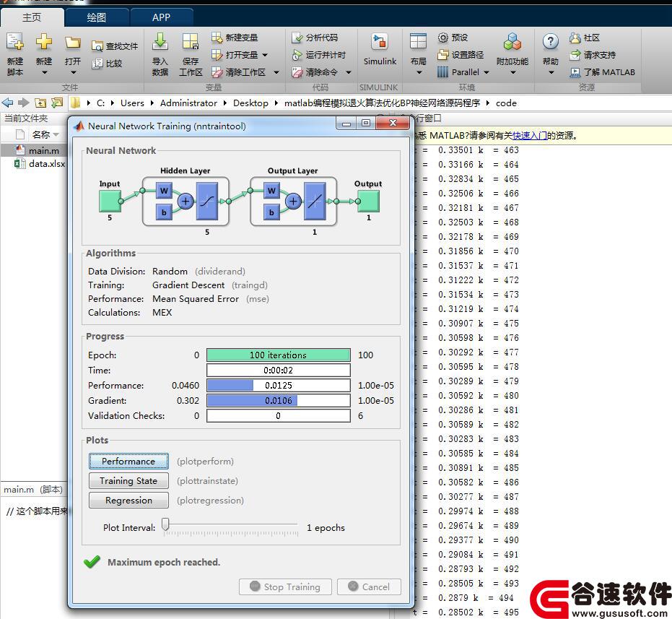This screenshot has width=672, height=619.
Task: Click the 帮助 help question-mark icon
Action: (550, 42)
